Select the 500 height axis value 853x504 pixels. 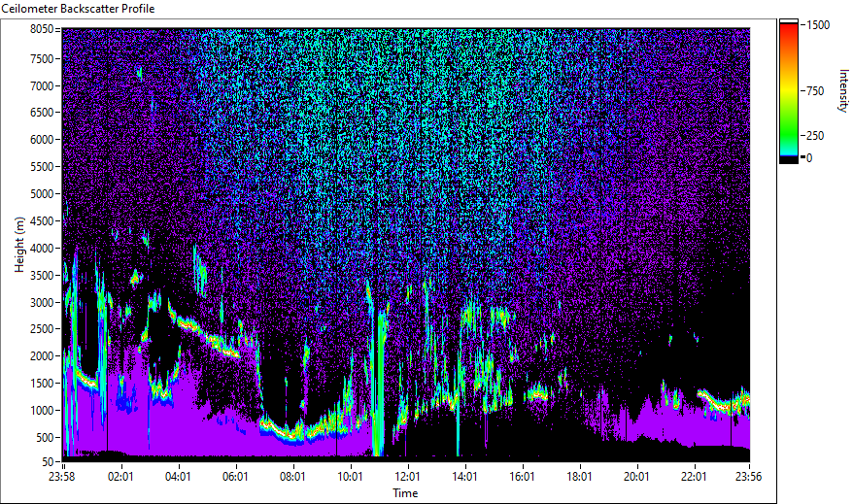(x=45, y=438)
